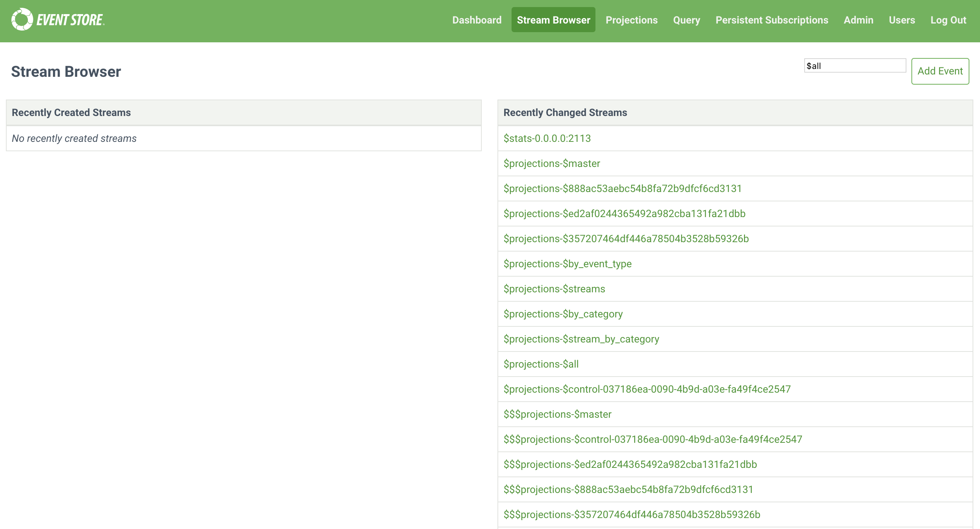Navigate to Admin panel
Image resolution: width=980 pixels, height=529 pixels.
858,20
